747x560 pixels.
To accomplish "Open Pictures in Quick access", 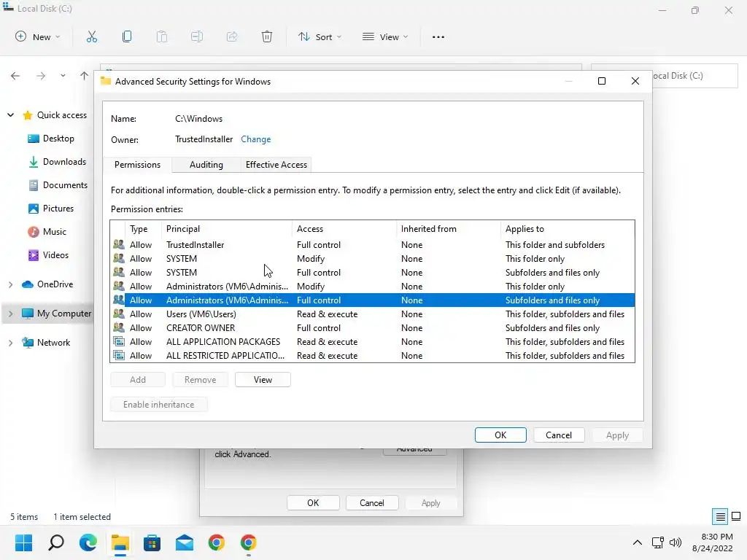I will click(51, 209).
